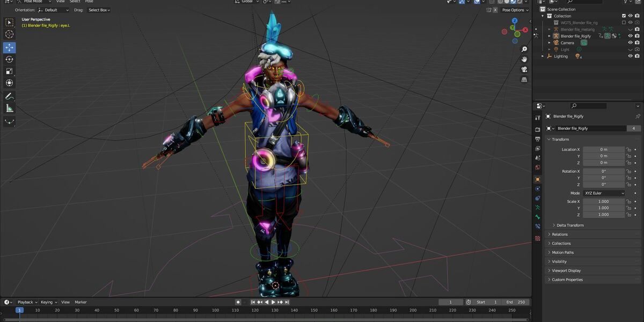
Task: Open the Scene properties tab
Action: click(537, 158)
